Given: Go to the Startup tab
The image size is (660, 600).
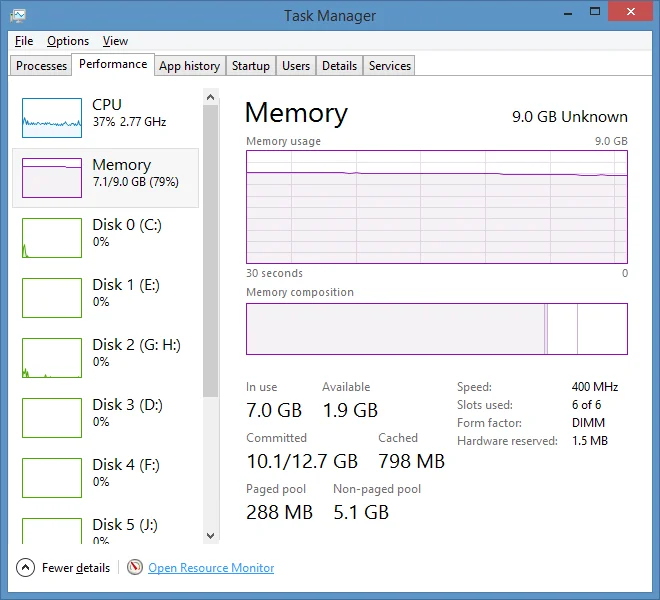Looking at the screenshot, I should [250, 66].
